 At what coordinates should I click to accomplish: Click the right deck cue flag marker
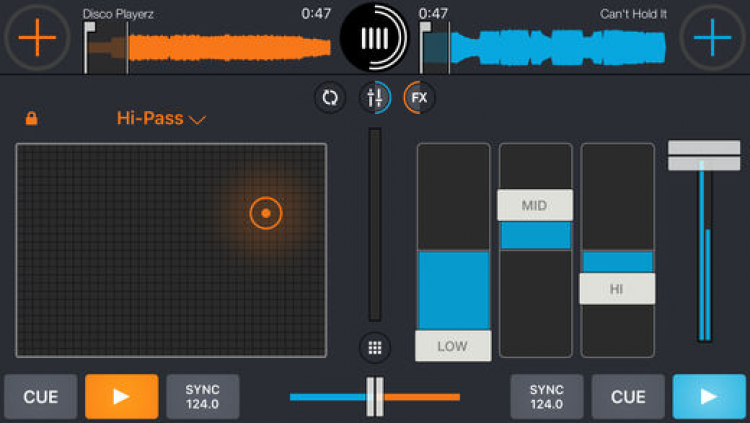(x=424, y=47)
